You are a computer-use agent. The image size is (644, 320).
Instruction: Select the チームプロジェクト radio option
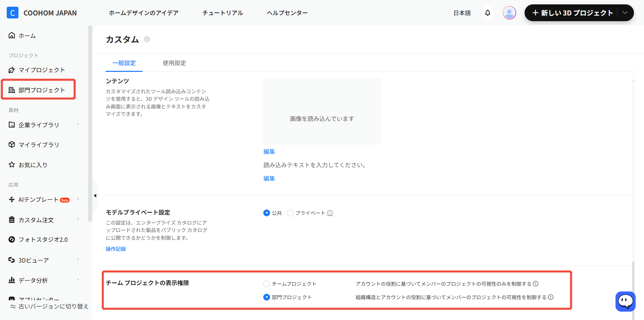[267, 284]
